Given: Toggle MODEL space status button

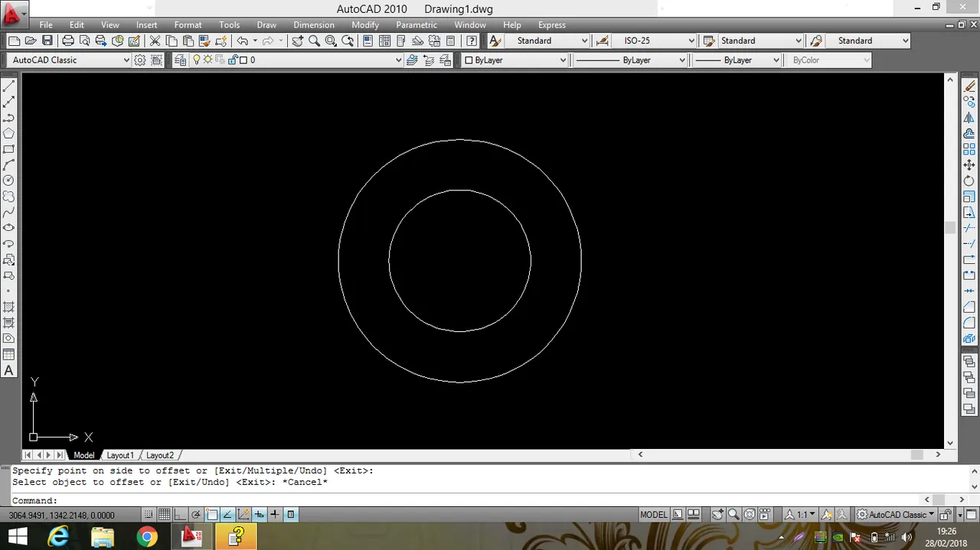Looking at the screenshot, I should (654, 515).
